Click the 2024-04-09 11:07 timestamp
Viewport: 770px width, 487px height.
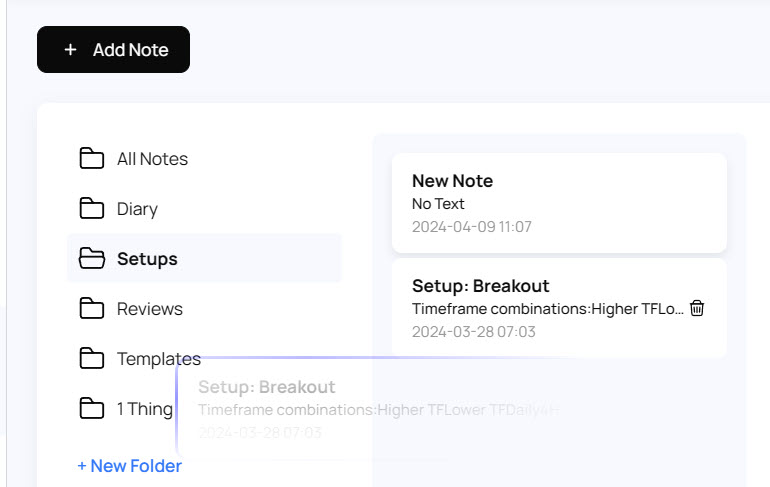(472, 227)
